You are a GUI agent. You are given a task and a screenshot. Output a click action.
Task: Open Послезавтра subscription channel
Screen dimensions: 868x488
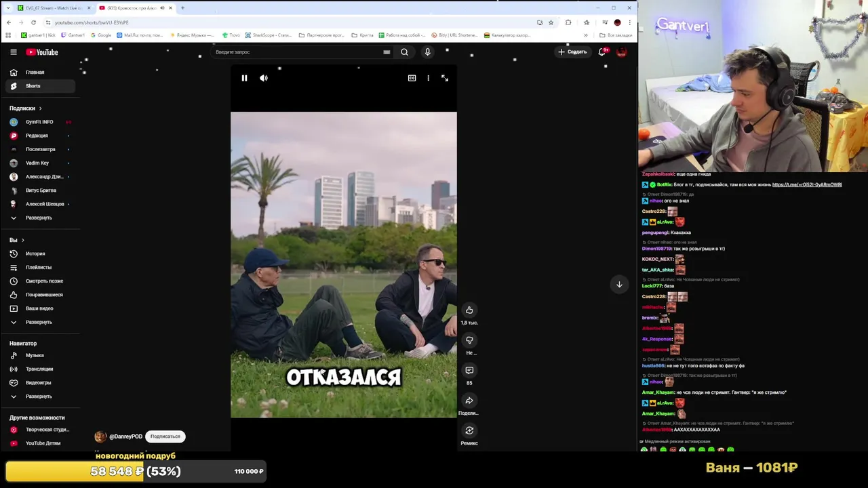point(41,149)
